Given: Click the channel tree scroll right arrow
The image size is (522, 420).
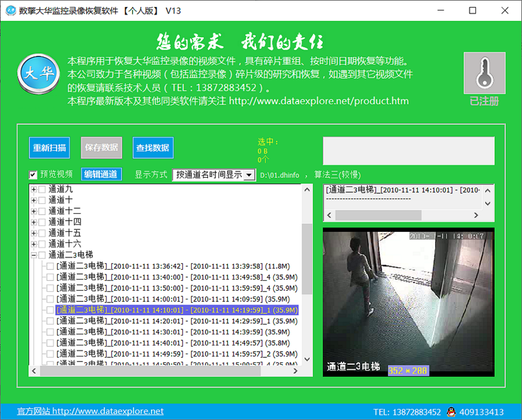Looking at the screenshot, I should click(295, 370).
